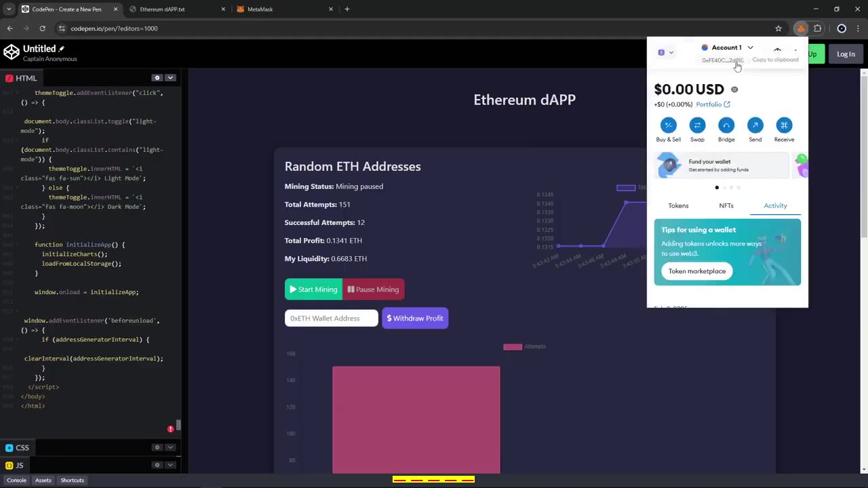Click the Chrome profile avatar icon

point(842,28)
